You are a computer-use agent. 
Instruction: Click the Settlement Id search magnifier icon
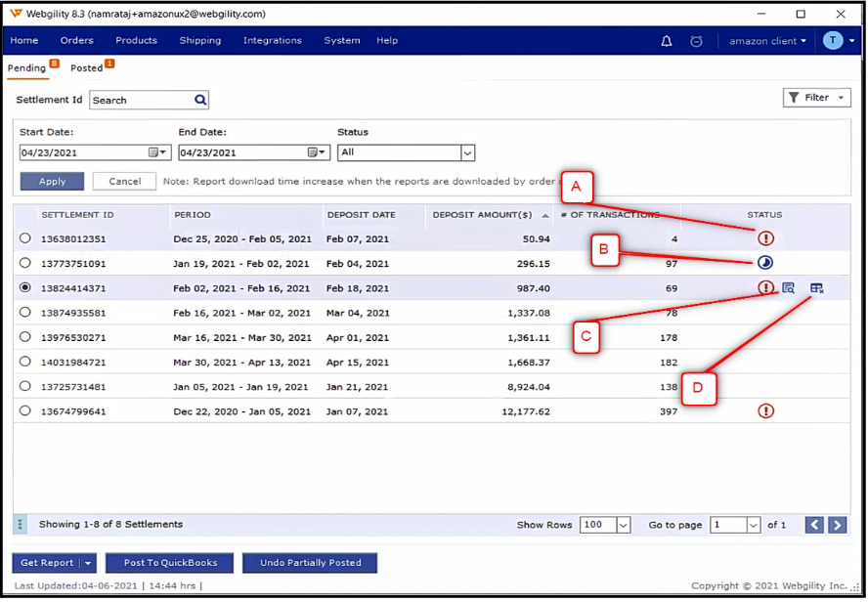coord(200,99)
